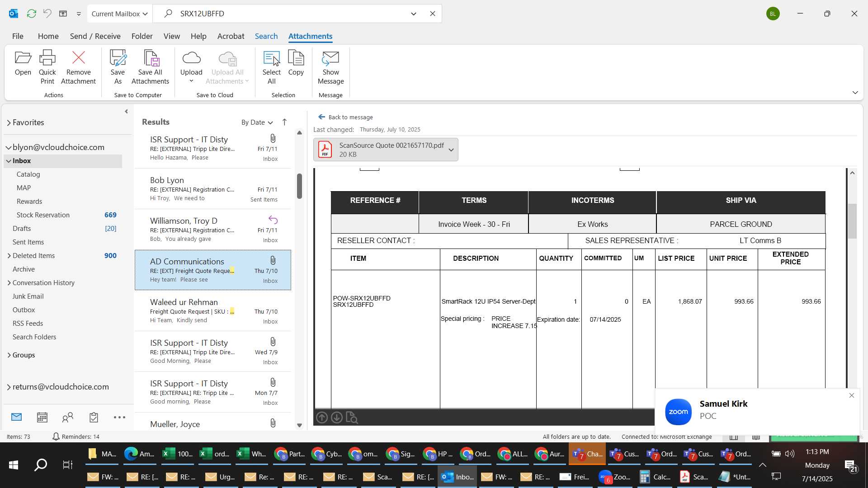This screenshot has height=488, width=868.
Task: Undo last action in quick access toolbar
Action: (x=47, y=14)
